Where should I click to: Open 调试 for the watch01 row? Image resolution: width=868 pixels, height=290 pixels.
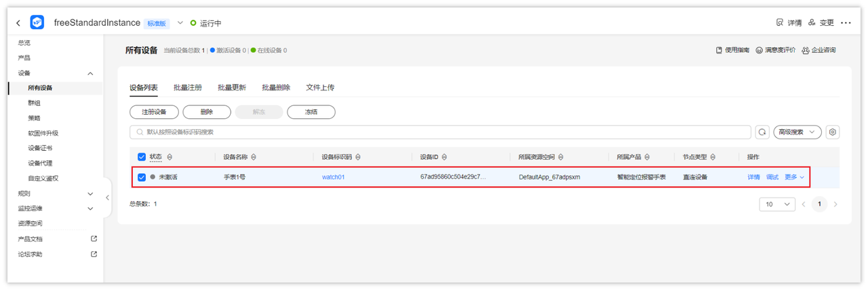[772, 177]
